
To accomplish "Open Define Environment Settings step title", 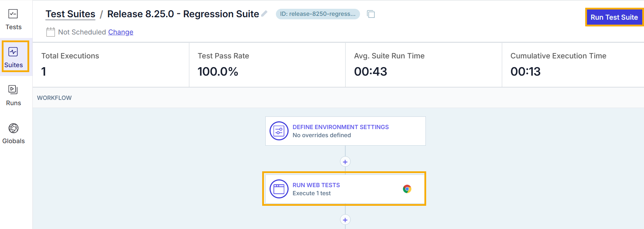I will point(340,127).
